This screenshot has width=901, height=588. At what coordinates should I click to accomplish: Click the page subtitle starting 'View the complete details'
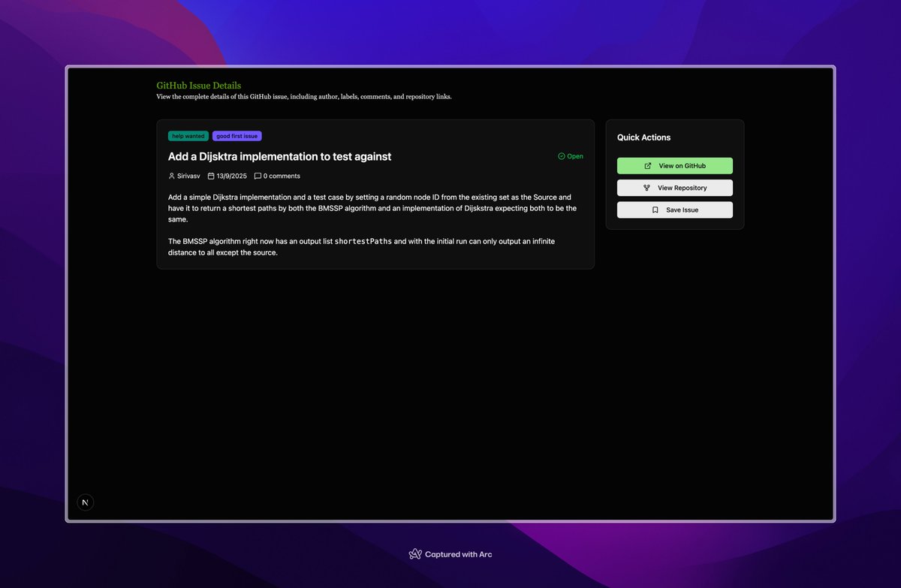click(x=304, y=97)
